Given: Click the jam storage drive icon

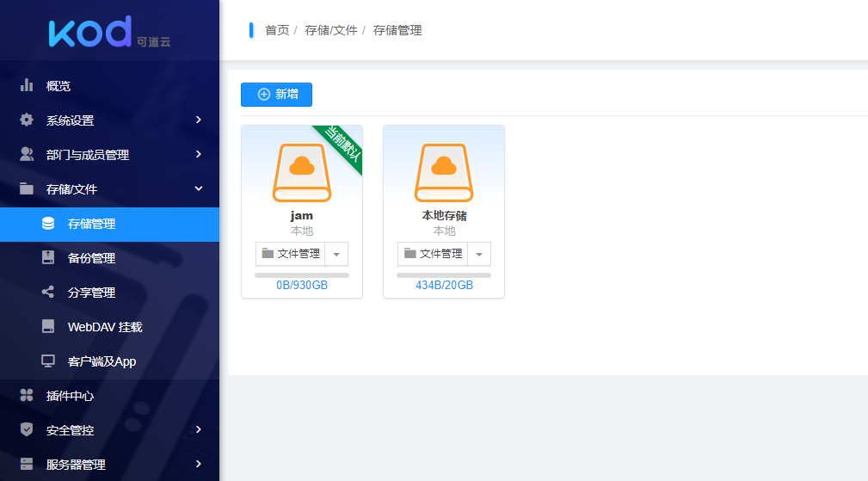Looking at the screenshot, I should 301,172.
